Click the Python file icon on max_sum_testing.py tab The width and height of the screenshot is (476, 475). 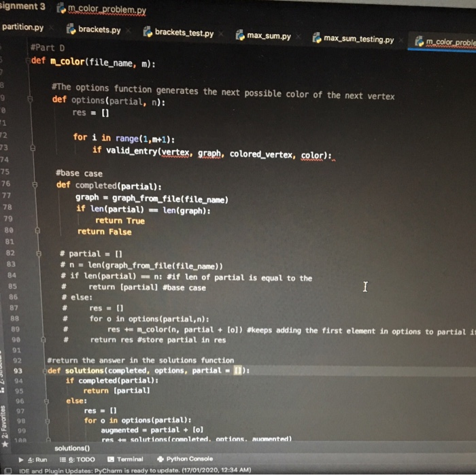pos(317,38)
